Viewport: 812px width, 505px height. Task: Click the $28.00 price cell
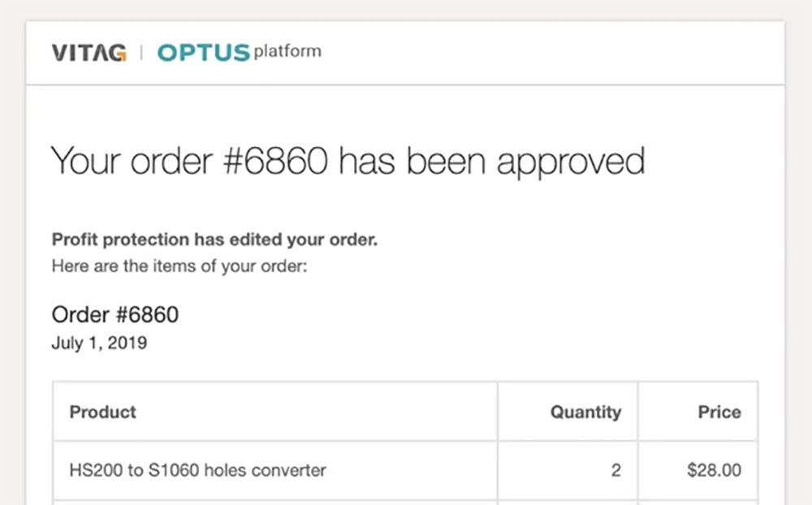tap(713, 469)
